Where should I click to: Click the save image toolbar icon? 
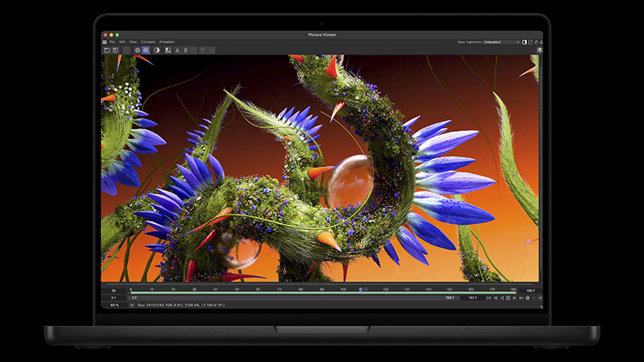coord(115,50)
